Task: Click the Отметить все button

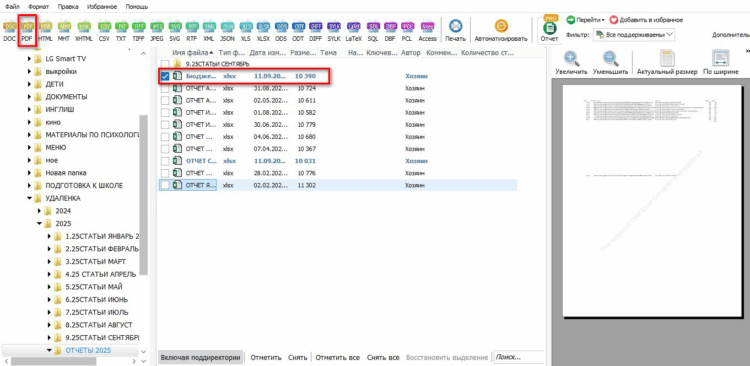Action: pyautogui.click(x=337, y=357)
